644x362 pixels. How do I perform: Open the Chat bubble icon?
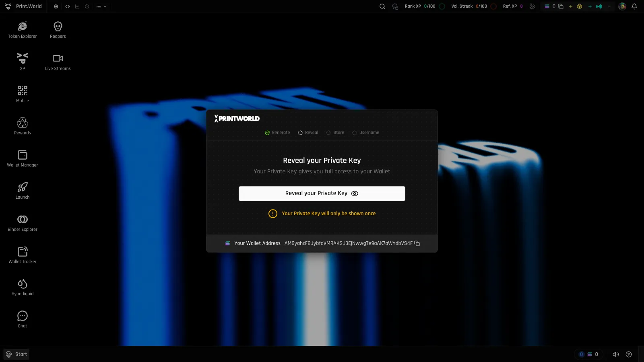(x=23, y=319)
